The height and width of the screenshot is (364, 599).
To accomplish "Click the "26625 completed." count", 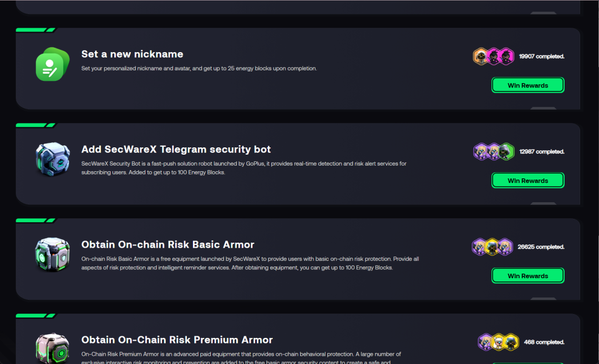I will [x=541, y=247].
